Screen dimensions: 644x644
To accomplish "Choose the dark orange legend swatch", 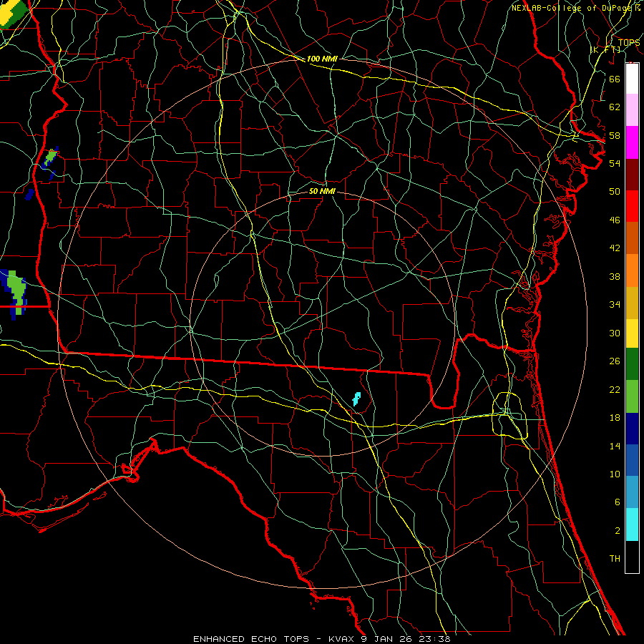I will [x=632, y=238].
